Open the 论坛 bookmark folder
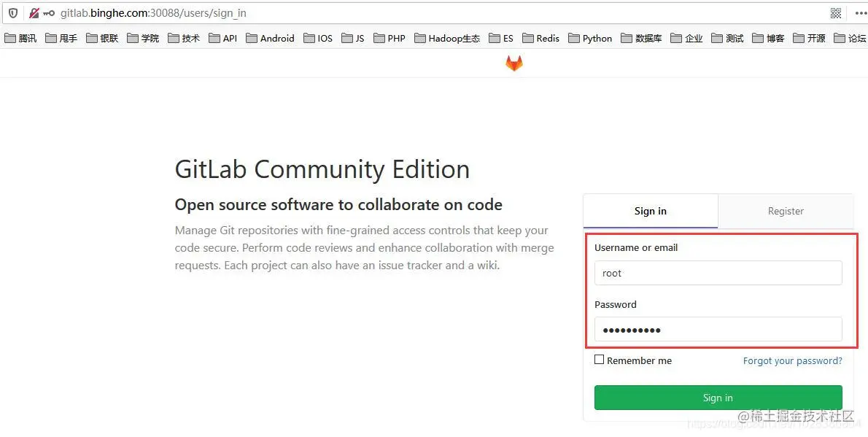The height and width of the screenshot is (437, 868). 850,38
